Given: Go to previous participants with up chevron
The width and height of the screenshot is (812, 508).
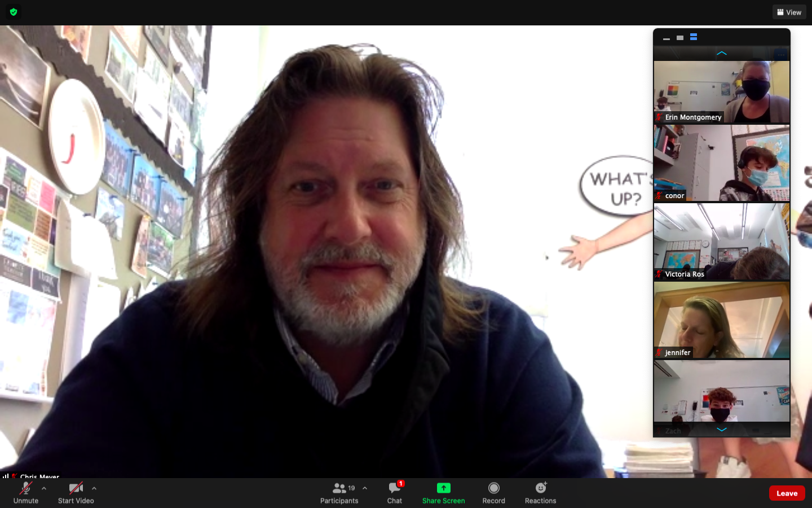Looking at the screenshot, I should pos(721,54).
